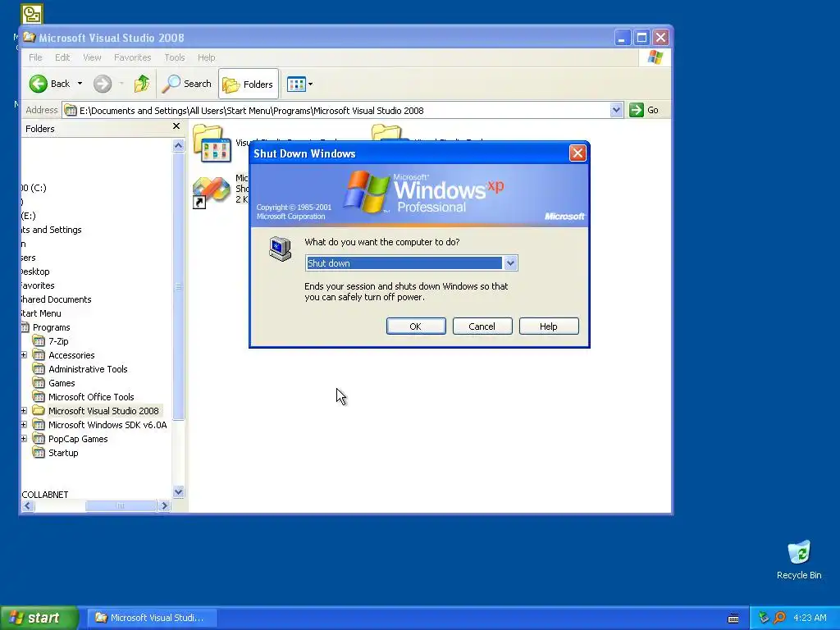Click the 7-Zip folder icon

coord(39,341)
